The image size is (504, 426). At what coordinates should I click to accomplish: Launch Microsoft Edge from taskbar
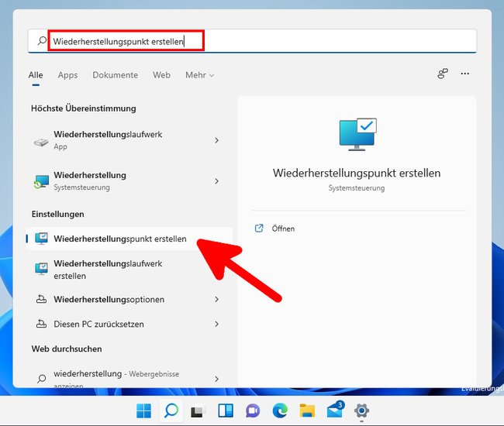click(x=280, y=411)
